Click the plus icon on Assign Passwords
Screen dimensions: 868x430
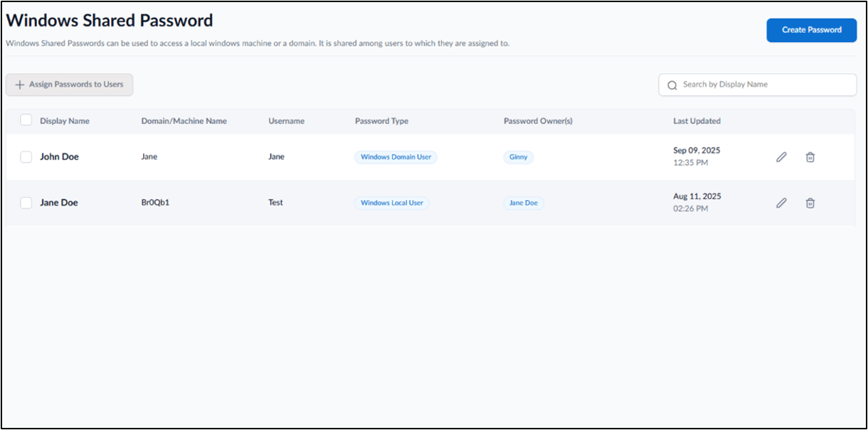pos(20,85)
